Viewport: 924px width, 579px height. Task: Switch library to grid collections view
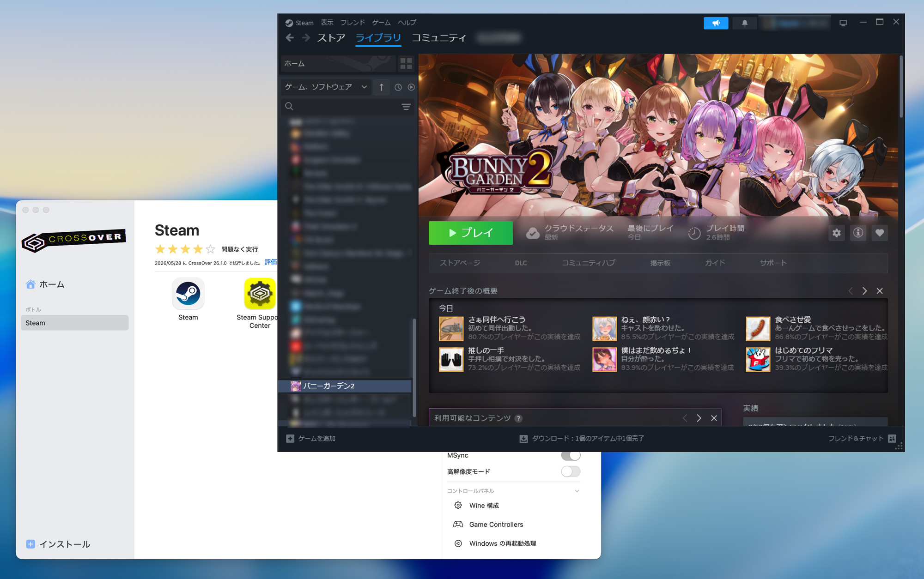pos(406,64)
